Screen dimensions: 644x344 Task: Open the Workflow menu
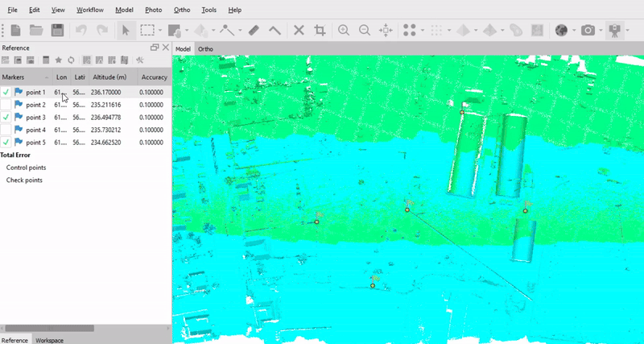[89, 10]
